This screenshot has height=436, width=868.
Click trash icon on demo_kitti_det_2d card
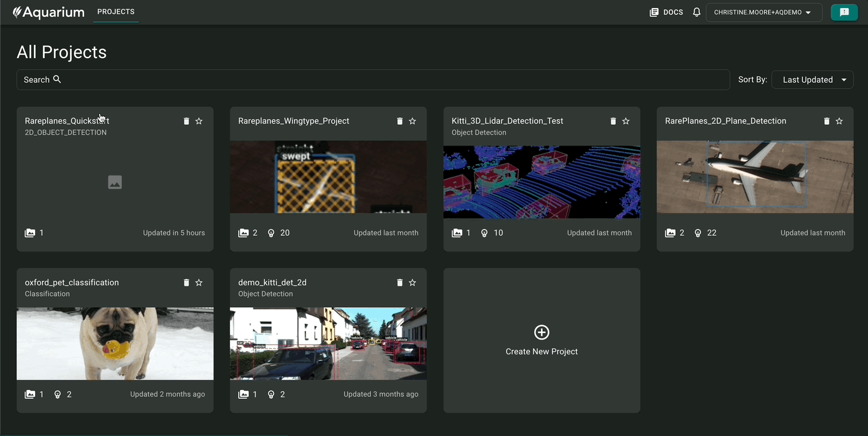pyautogui.click(x=399, y=283)
